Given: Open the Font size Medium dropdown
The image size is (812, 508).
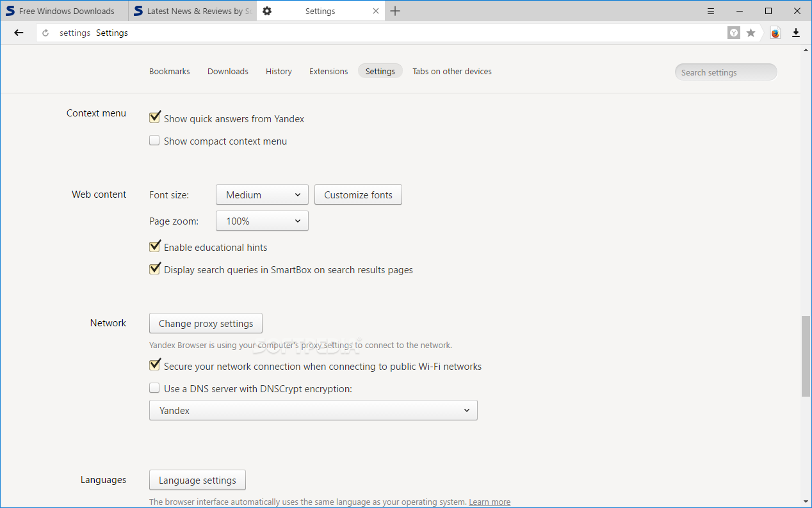Looking at the screenshot, I should pyautogui.click(x=263, y=194).
